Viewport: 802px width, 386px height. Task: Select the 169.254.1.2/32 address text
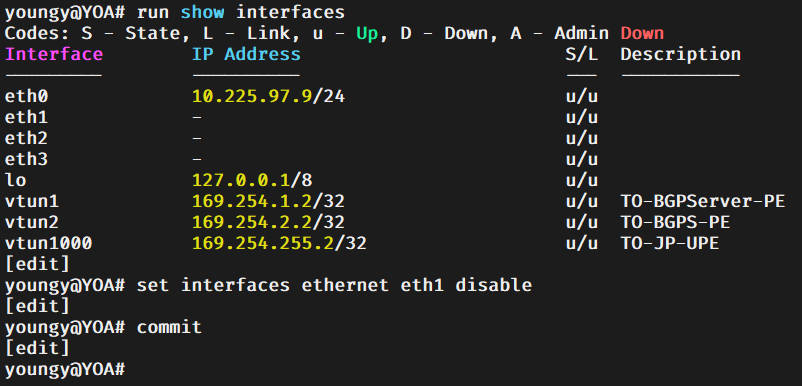click(269, 201)
